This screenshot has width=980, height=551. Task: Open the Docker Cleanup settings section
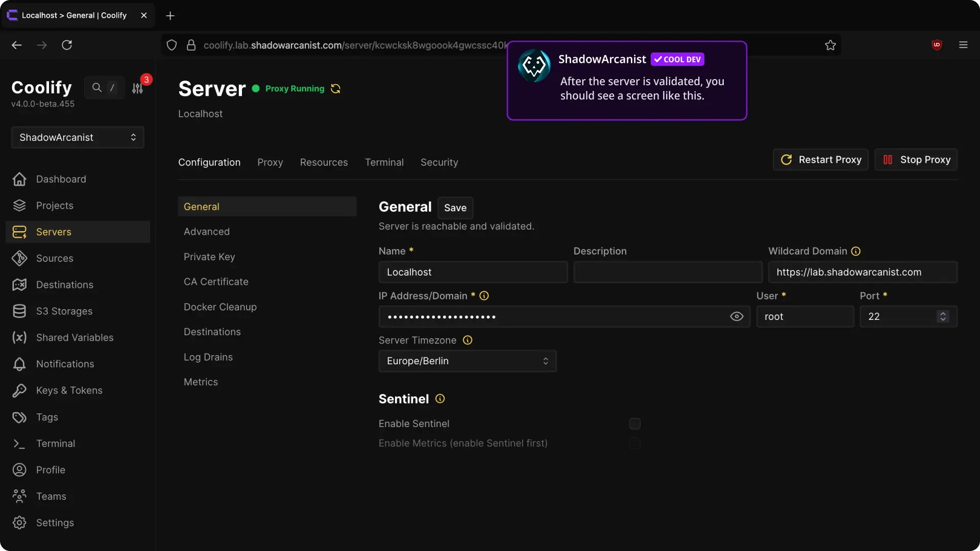click(x=220, y=307)
